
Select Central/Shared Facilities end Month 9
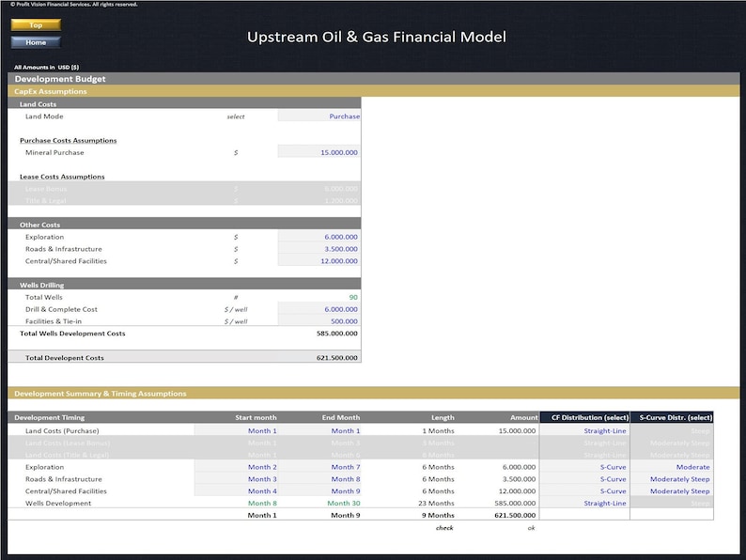click(x=319, y=491)
